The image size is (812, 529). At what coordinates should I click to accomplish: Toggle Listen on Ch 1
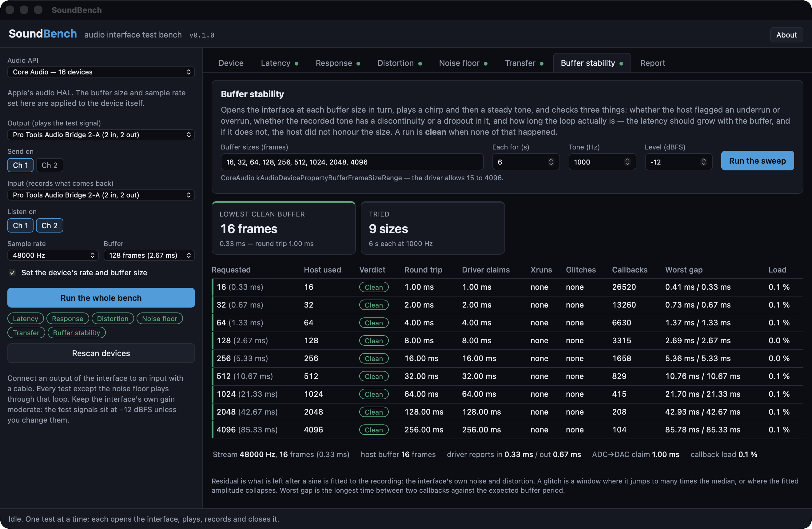point(21,225)
